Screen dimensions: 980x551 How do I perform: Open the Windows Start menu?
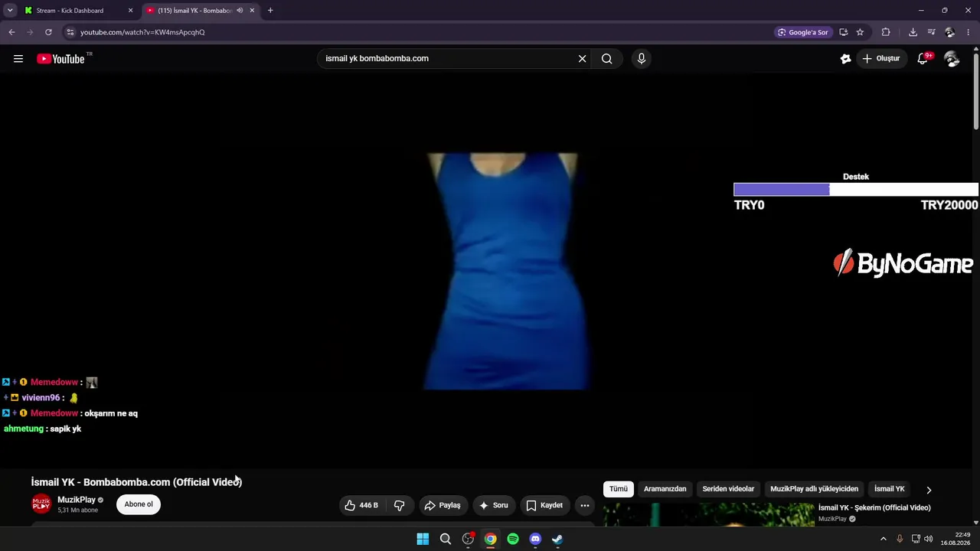point(423,540)
